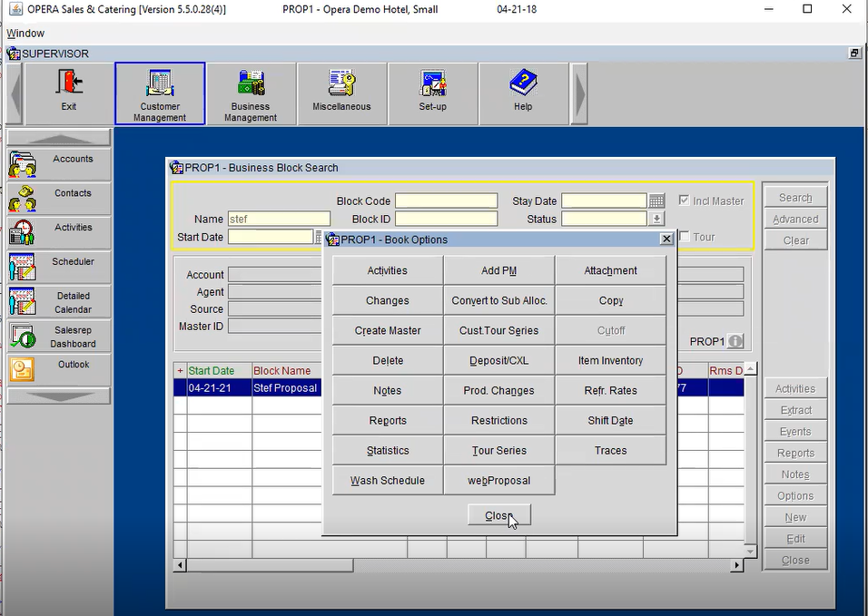Click the Create Master button
868x616 pixels.
[x=388, y=330]
